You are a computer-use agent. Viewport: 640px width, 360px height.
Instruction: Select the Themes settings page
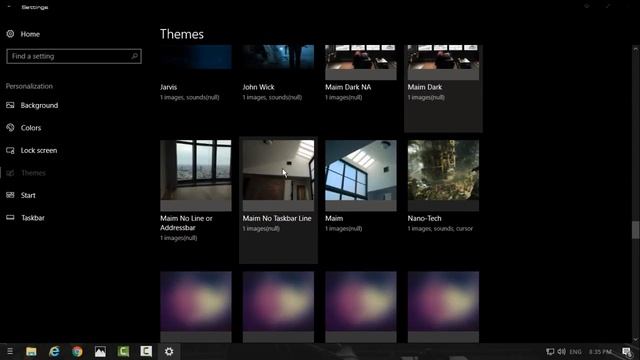(x=33, y=173)
